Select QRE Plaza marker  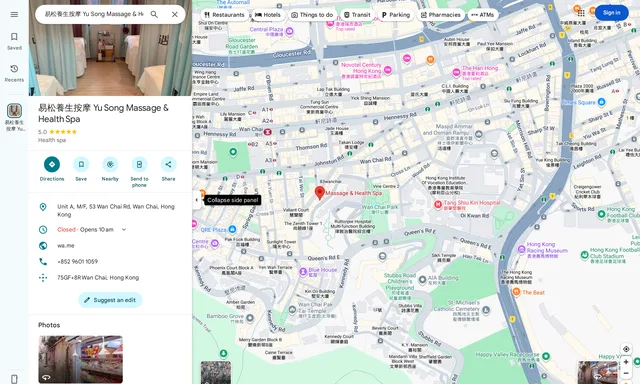[x=232, y=229]
